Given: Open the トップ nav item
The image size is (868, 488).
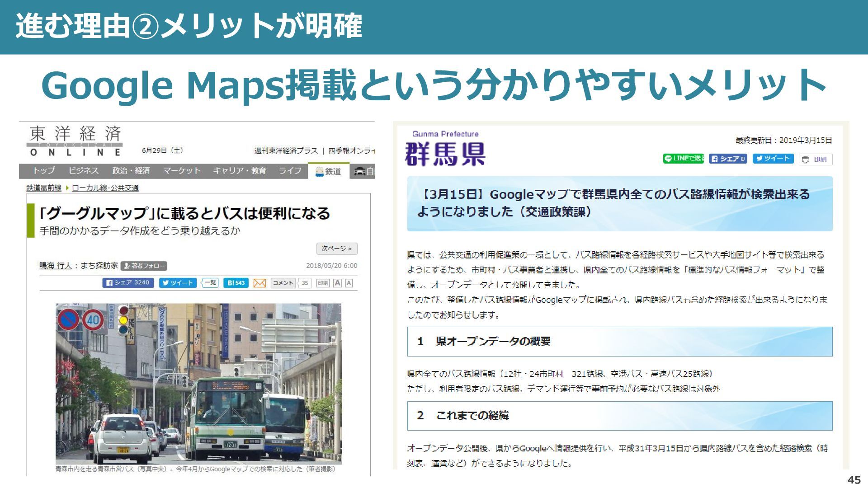Looking at the screenshot, I should [43, 171].
